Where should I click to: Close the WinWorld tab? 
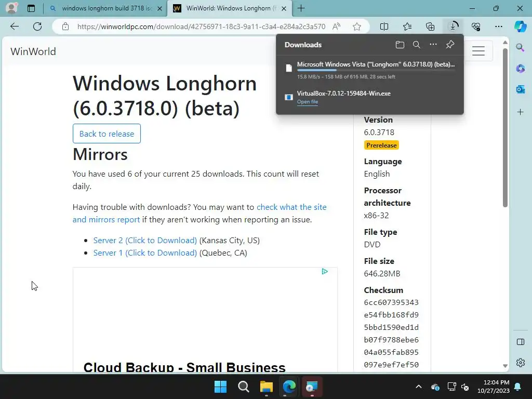284,8
